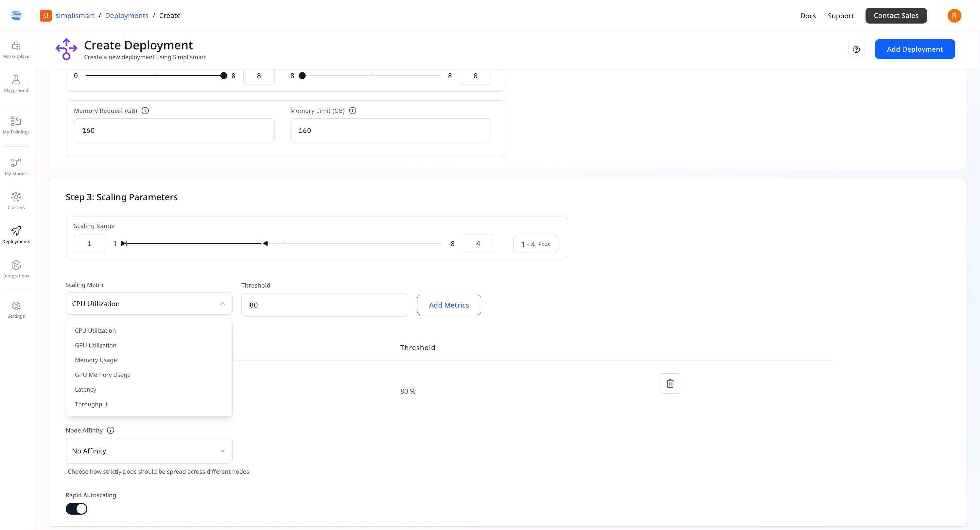
Task: Click the 80 % threshold value
Action: point(408,391)
